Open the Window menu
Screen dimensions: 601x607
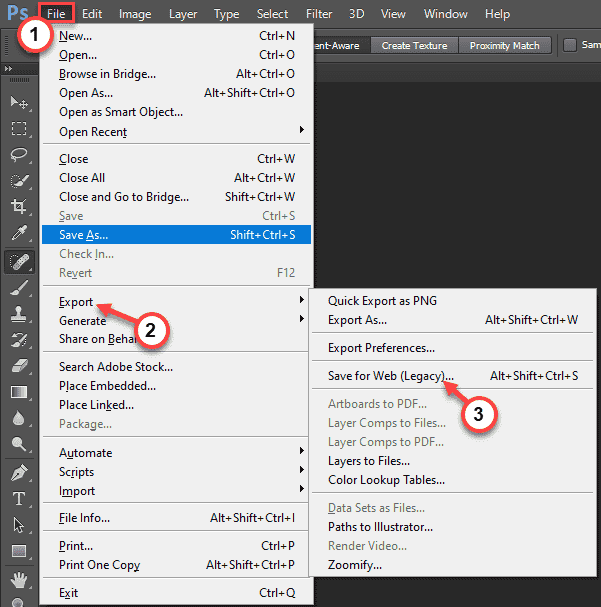click(x=445, y=14)
